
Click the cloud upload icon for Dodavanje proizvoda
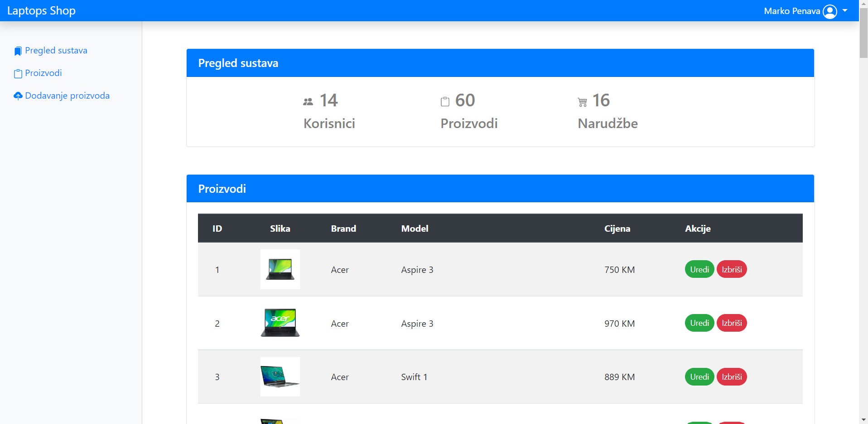pos(18,95)
